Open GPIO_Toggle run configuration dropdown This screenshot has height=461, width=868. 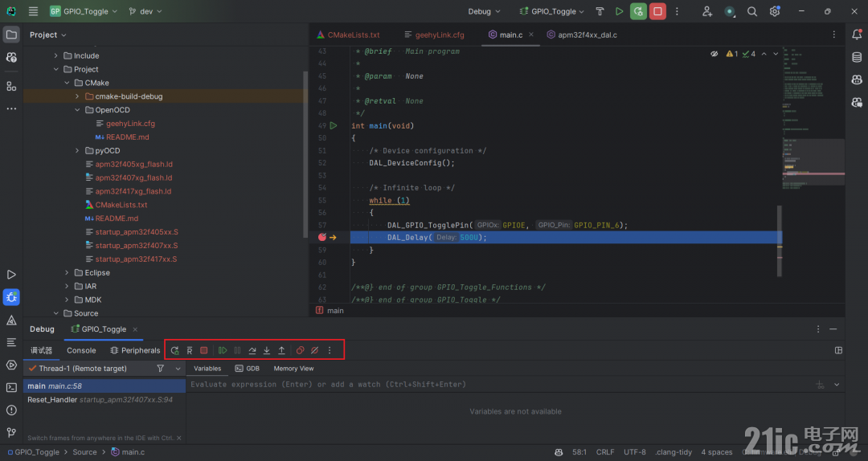pyautogui.click(x=551, y=11)
